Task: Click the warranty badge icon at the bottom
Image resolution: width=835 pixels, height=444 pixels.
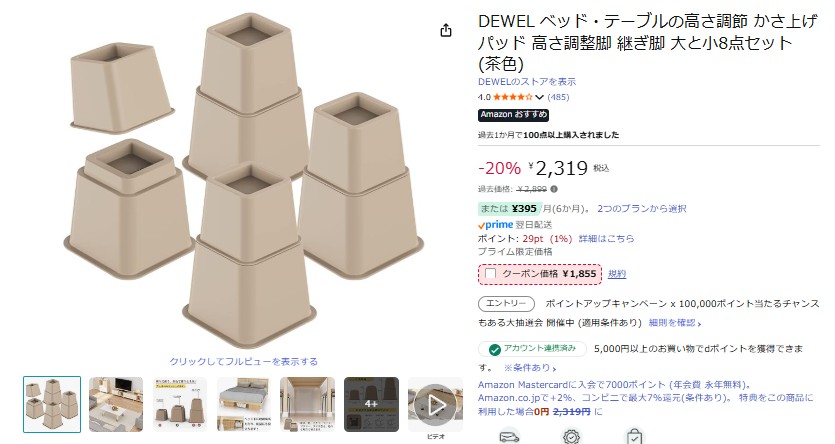Action: [571, 437]
